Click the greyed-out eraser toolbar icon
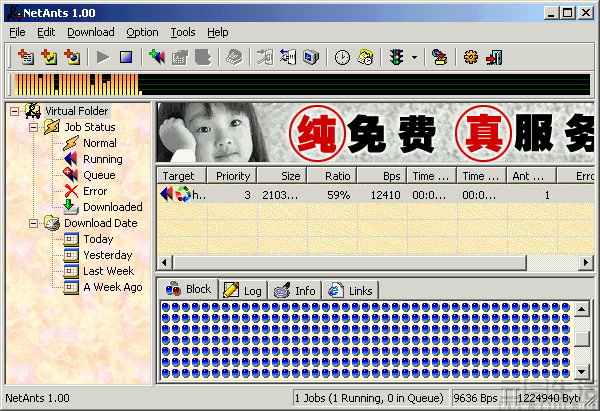Image resolution: width=600 pixels, height=411 pixels. click(234, 57)
